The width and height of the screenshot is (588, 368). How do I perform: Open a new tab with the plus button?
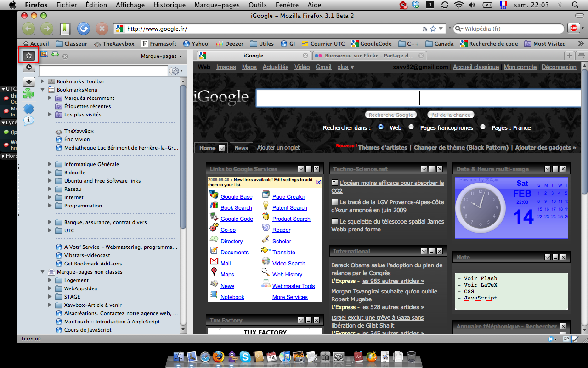(x=570, y=56)
